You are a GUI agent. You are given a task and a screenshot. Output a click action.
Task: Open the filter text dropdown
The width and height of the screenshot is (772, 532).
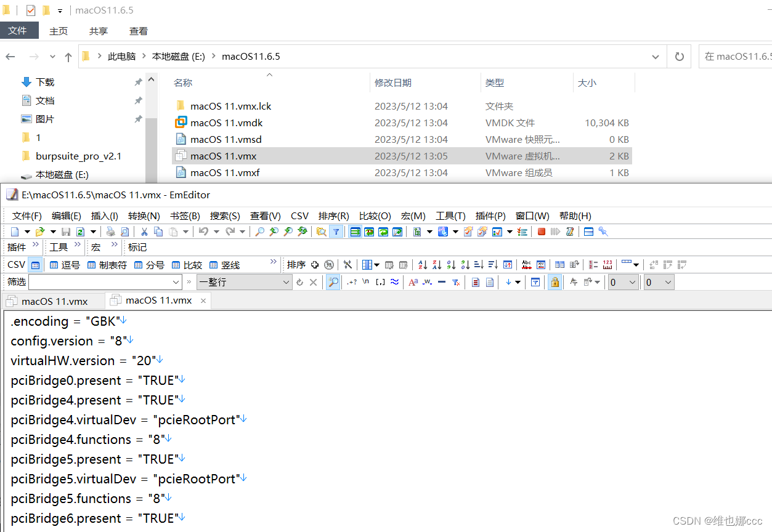[176, 282]
